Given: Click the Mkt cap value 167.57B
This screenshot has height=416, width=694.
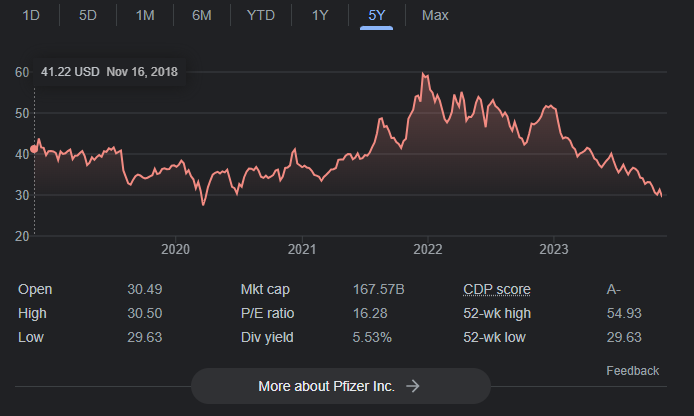Looking at the screenshot, I should (379, 290).
